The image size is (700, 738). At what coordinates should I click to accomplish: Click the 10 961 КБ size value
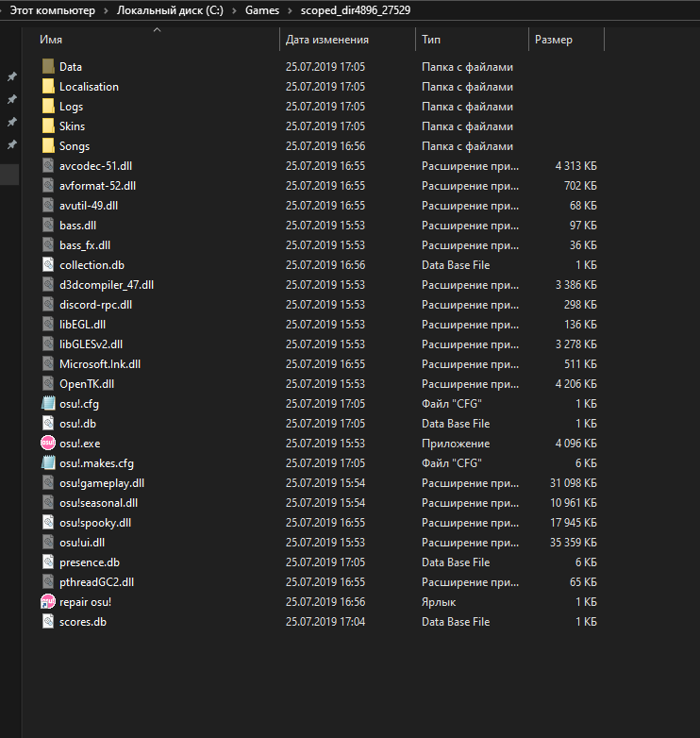(x=574, y=503)
